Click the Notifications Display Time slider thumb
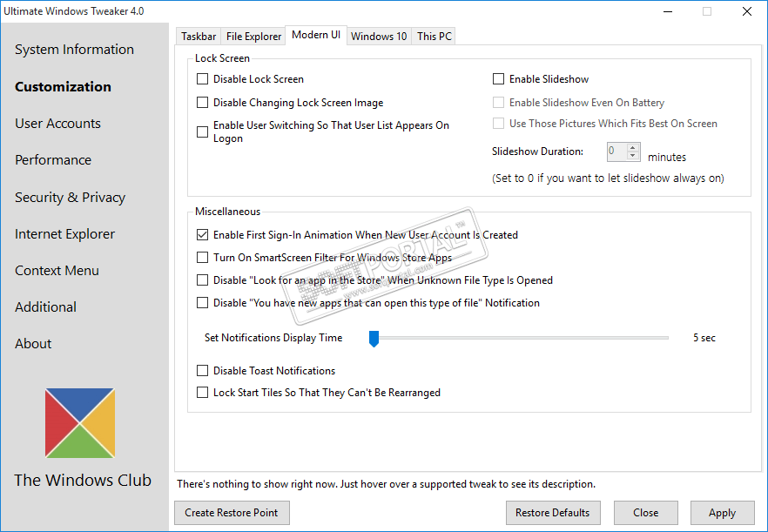This screenshot has width=768, height=532. (374, 339)
